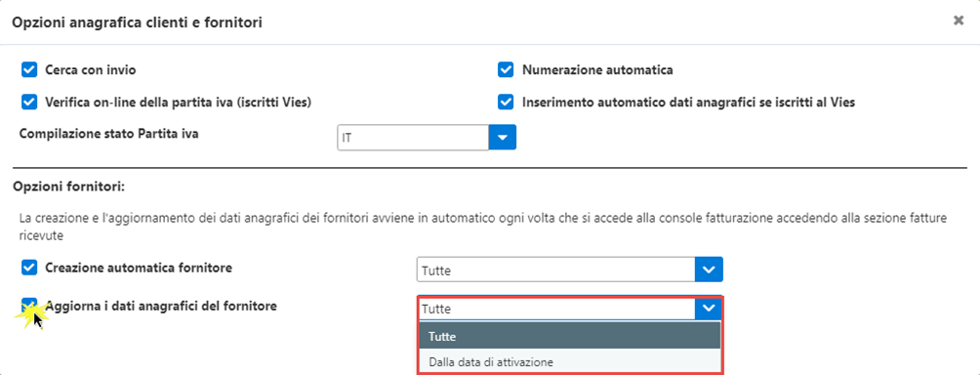Open the Partita iva country dropdown arrow
This screenshot has height=375, width=980.
(502, 138)
